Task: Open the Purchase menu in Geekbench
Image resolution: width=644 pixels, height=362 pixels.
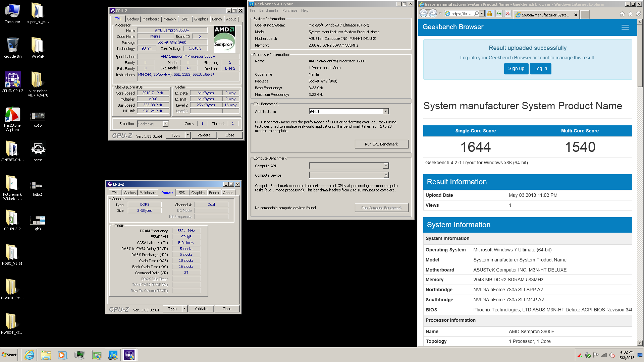Action: pos(290,11)
